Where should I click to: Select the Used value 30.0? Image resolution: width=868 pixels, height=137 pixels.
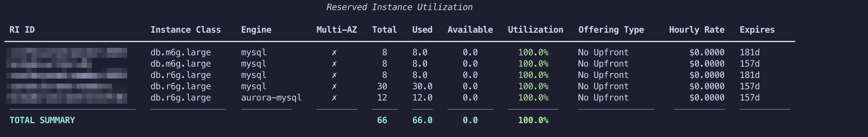click(422, 86)
